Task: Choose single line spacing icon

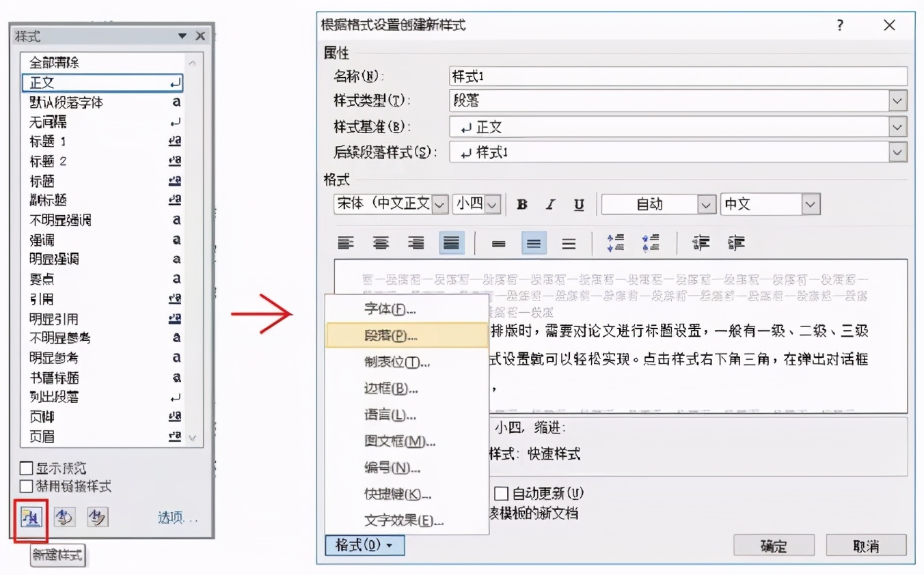Action: click(499, 243)
